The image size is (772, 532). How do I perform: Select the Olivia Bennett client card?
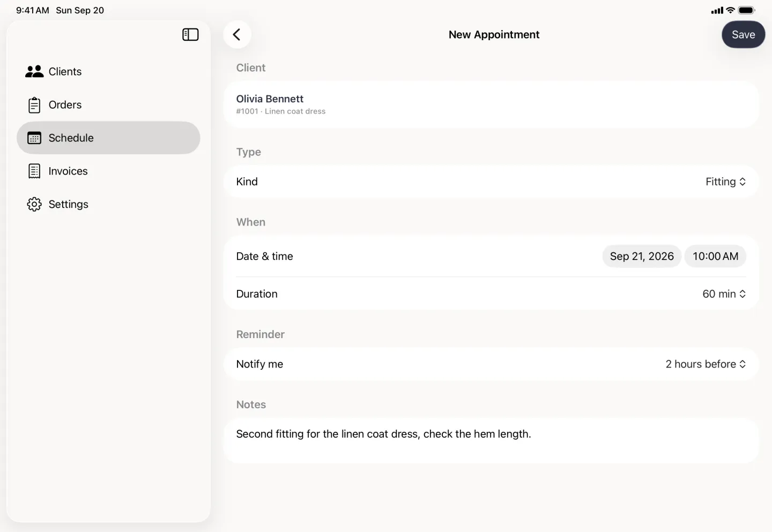(x=491, y=104)
